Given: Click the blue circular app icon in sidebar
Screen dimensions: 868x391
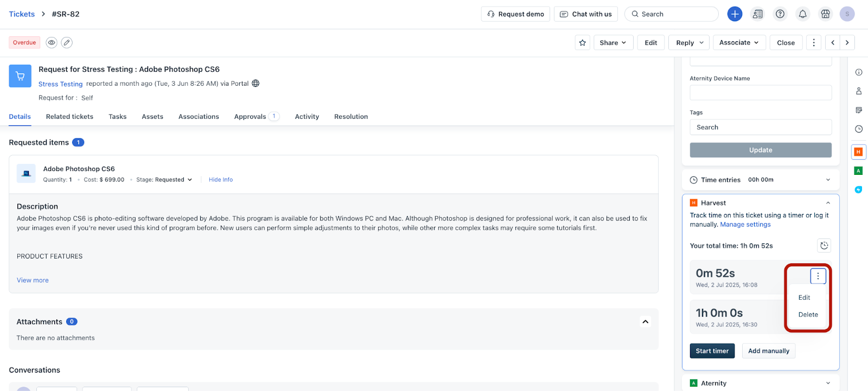Looking at the screenshot, I should [858, 190].
